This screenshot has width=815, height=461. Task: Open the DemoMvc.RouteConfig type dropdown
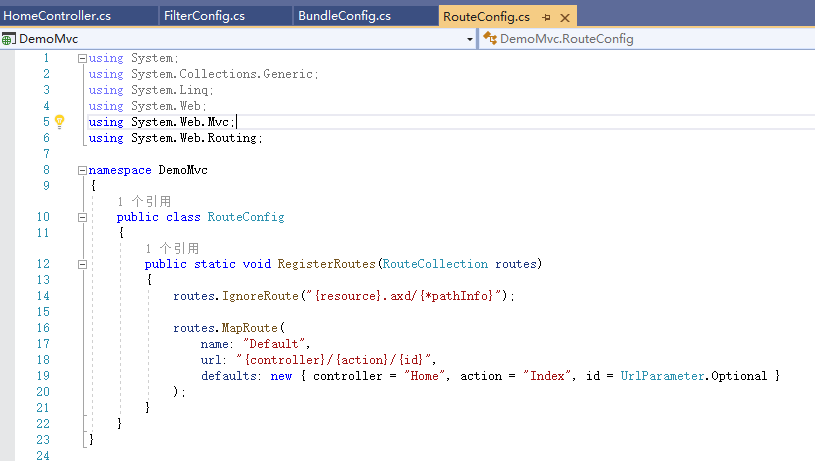pos(647,39)
